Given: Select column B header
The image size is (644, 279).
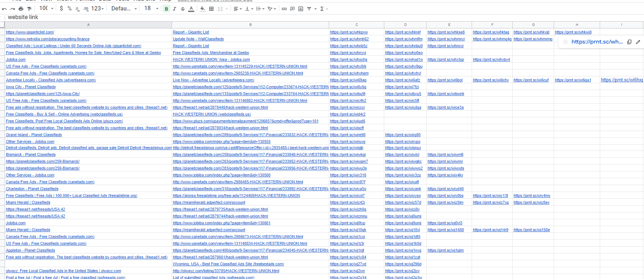Looking at the screenshot, I should (x=250, y=25).
